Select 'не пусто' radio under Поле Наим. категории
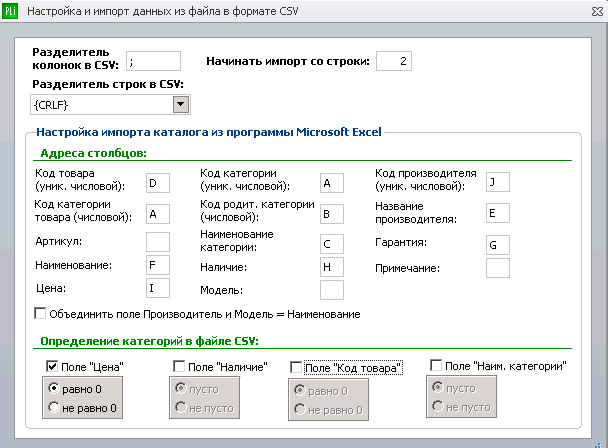The height and width of the screenshot is (448, 608). click(438, 406)
